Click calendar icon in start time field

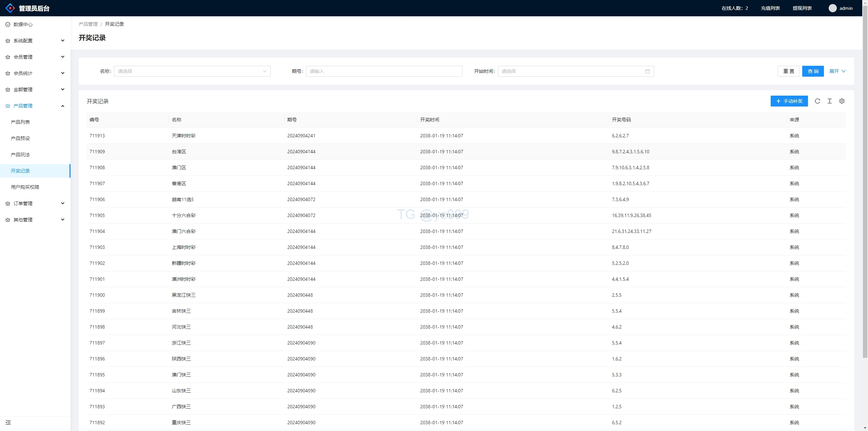[x=647, y=71]
